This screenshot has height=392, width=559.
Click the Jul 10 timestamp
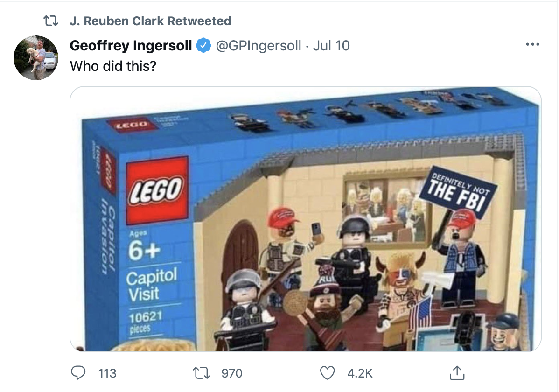pyautogui.click(x=331, y=46)
